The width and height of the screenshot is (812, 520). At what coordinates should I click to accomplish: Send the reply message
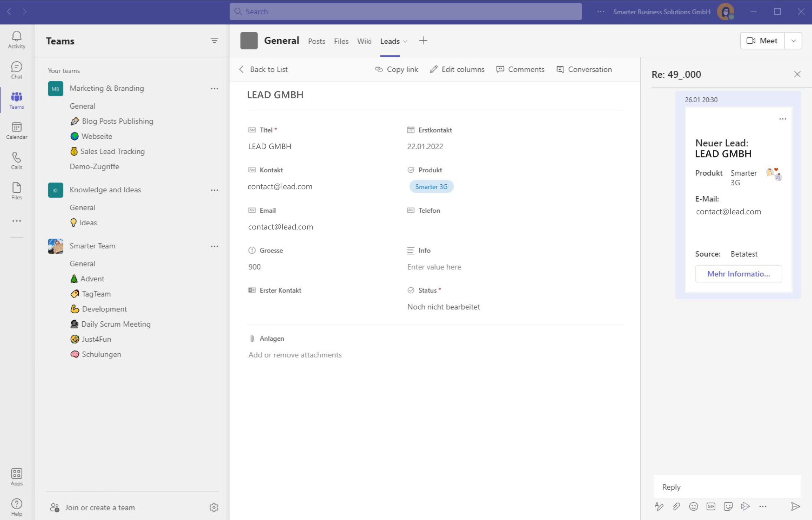pyautogui.click(x=796, y=506)
